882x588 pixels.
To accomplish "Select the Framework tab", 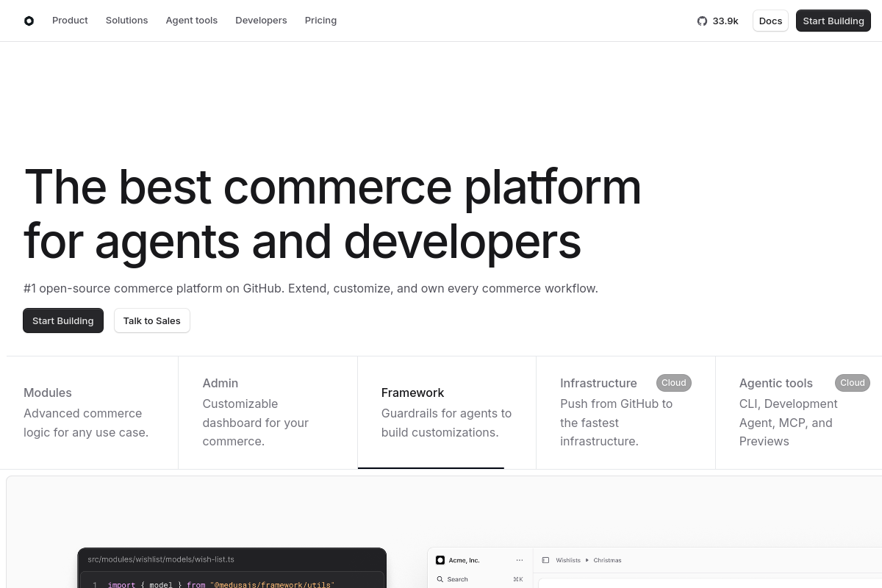I will point(447,412).
